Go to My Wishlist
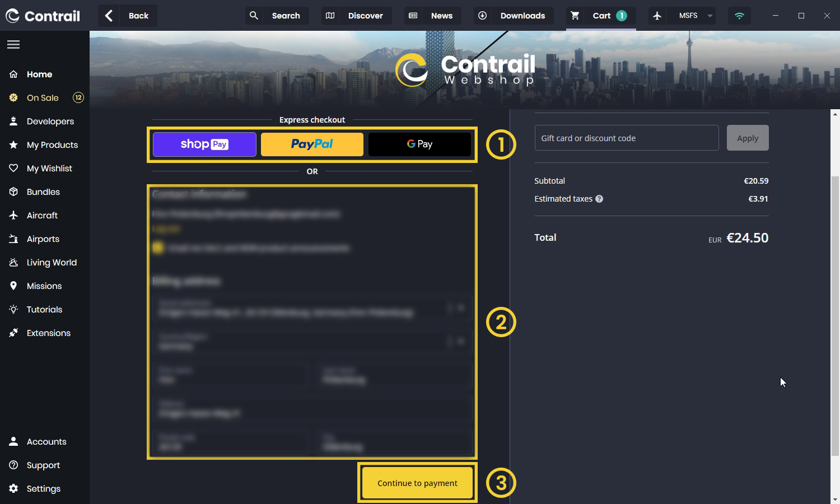The height and width of the screenshot is (504, 840). coord(49,168)
